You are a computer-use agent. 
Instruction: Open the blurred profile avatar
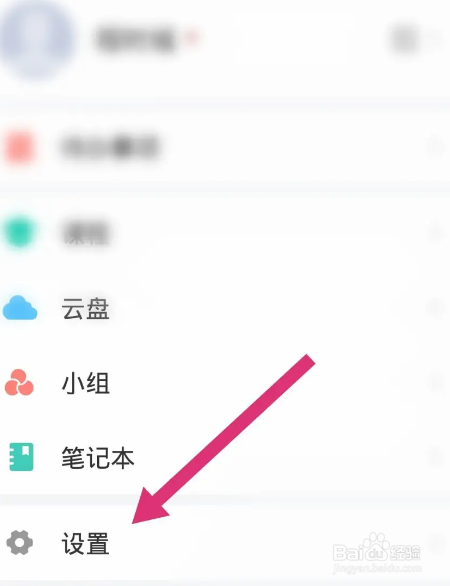tap(37, 39)
